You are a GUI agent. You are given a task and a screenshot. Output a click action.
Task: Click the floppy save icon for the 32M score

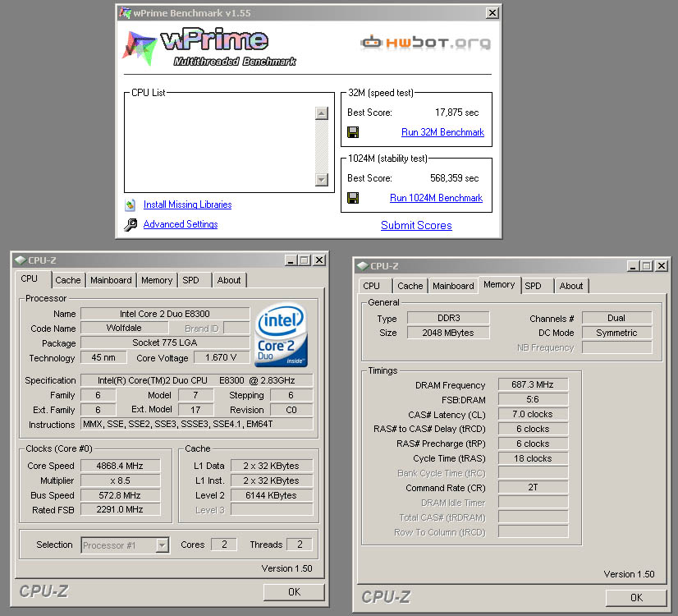(353, 132)
